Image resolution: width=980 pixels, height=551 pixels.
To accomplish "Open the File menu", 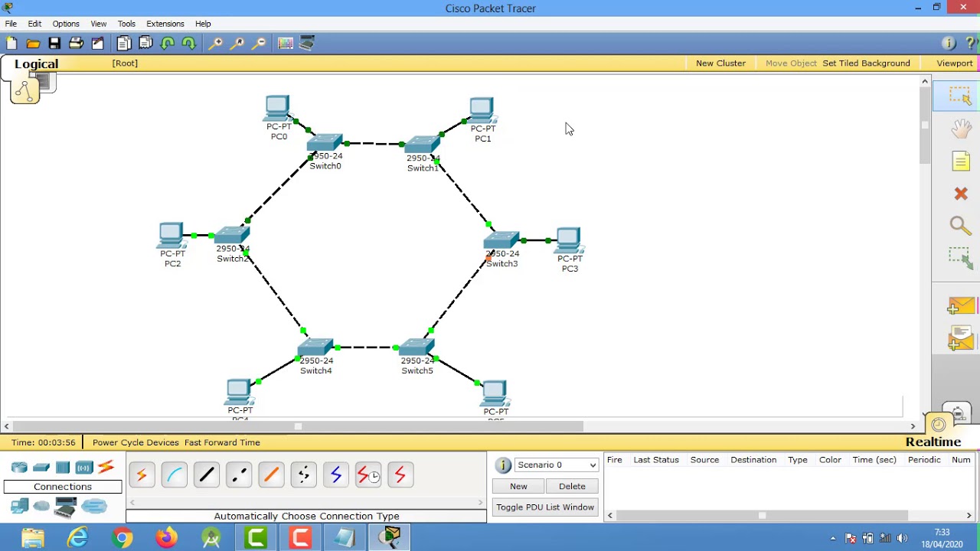I will pos(11,24).
